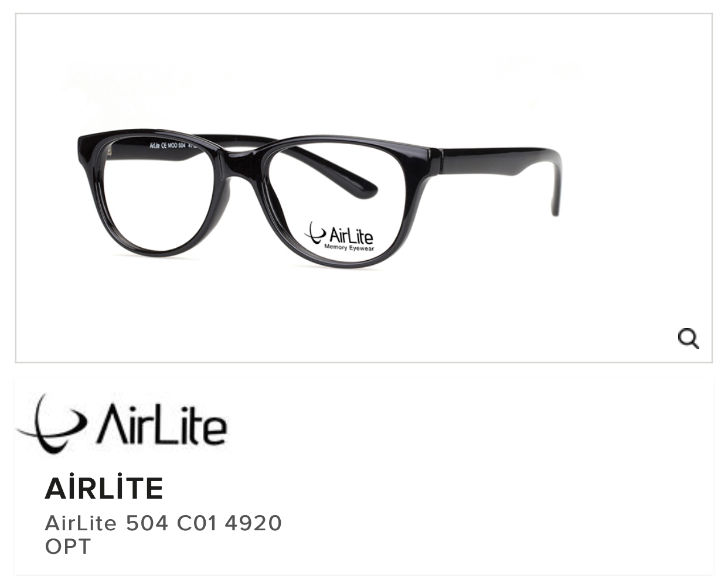
Task: Click the AirLite logo printed on lens
Action: click(x=339, y=237)
